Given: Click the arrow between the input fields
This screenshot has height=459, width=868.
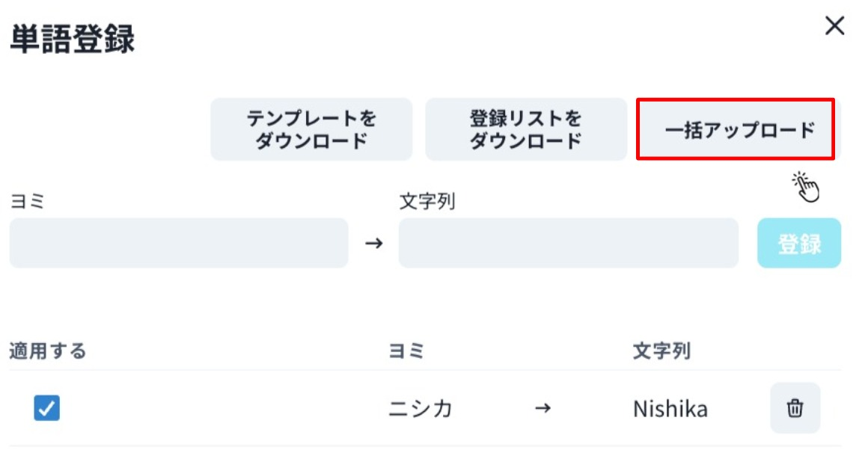Looking at the screenshot, I should coord(373,244).
